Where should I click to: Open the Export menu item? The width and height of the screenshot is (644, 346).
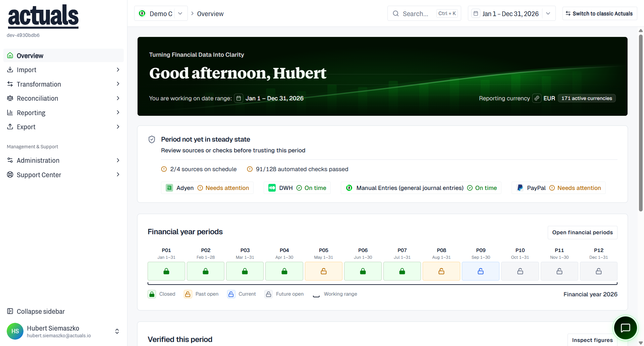[64, 127]
